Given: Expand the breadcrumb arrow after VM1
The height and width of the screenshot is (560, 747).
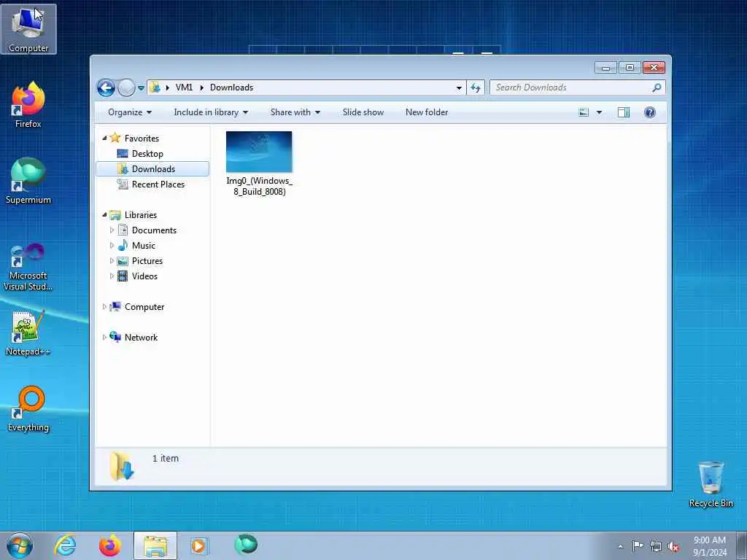Looking at the screenshot, I should [201, 87].
